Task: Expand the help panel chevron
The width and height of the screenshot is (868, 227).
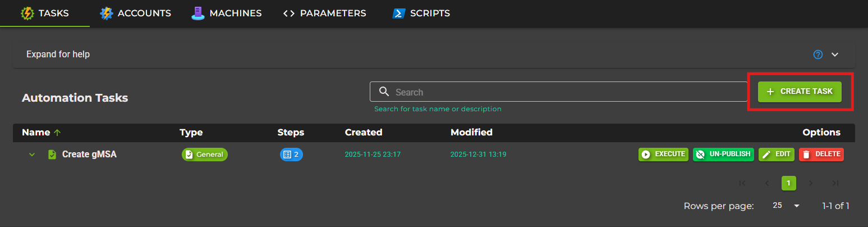Action: 835,55
